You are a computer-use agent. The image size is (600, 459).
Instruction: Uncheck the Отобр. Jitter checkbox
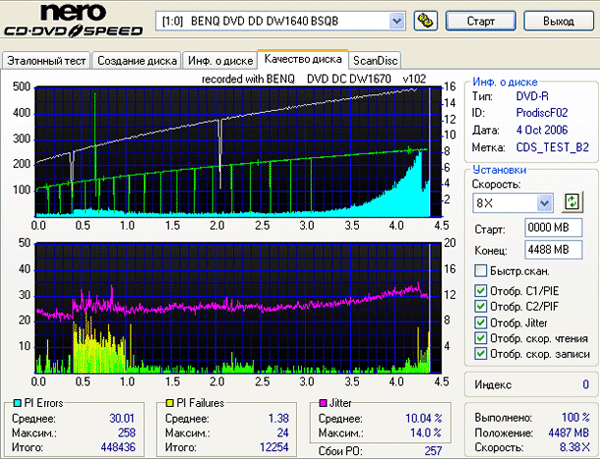click(x=482, y=322)
